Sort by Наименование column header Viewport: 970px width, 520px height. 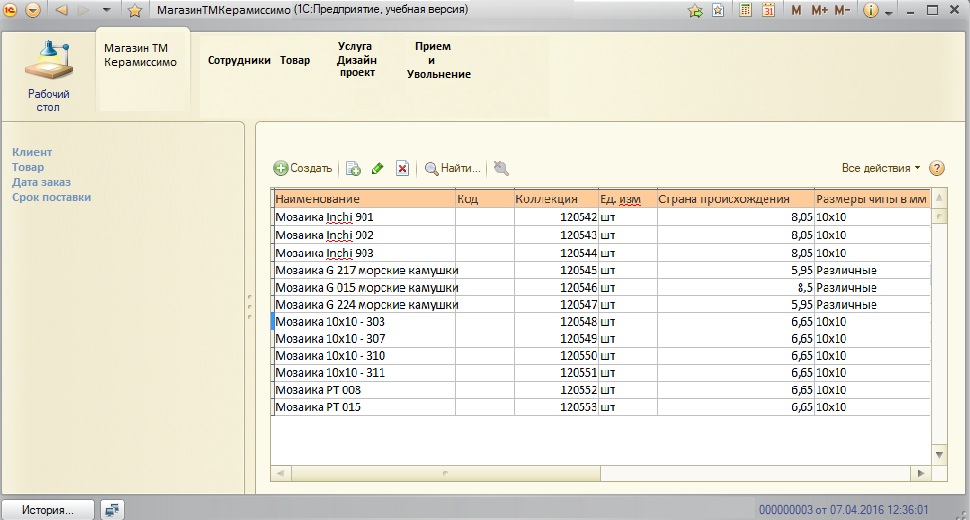pyautogui.click(x=363, y=198)
